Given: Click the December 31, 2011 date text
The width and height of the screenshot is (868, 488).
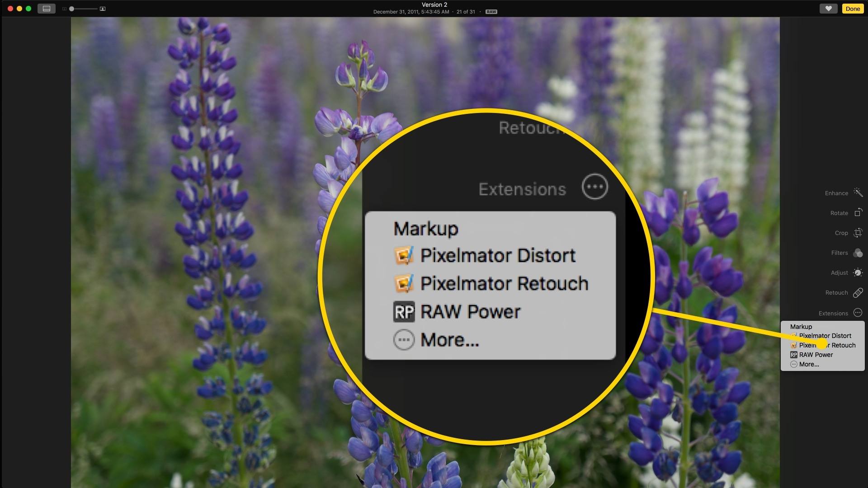Looking at the screenshot, I should (x=396, y=12).
